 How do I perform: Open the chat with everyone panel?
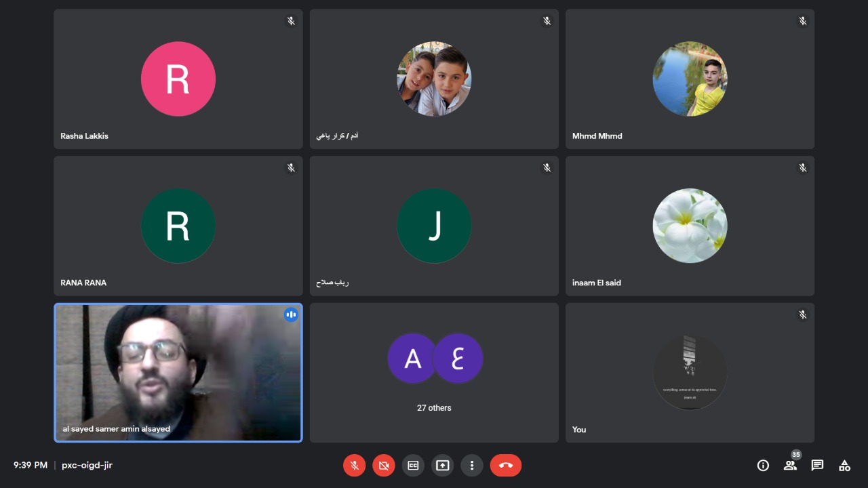coord(817,466)
